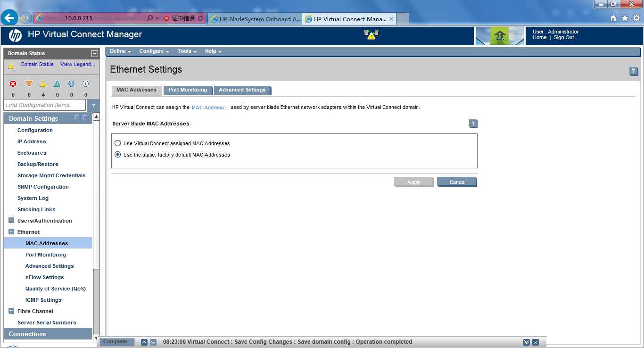Open the MAC Address... help link
The height and width of the screenshot is (348, 644).
click(210, 108)
